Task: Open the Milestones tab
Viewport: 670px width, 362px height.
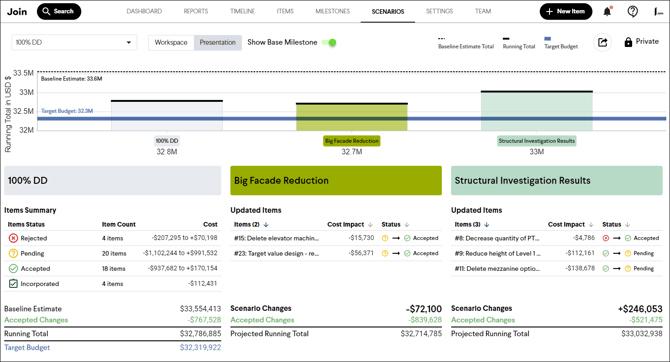Action: click(x=332, y=11)
